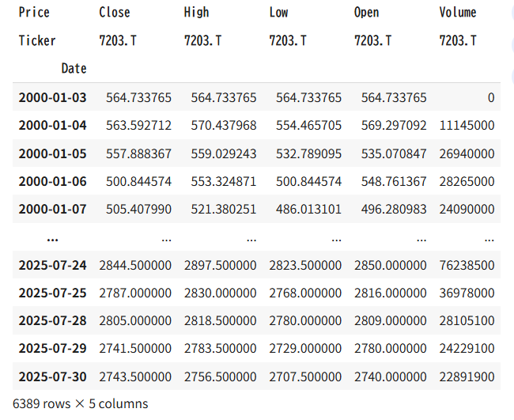The width and height of the screenshot is (514, 420).
Task: Select the 2000-01-07 row index
Action: pyautogui.click(x=52, y=209)
